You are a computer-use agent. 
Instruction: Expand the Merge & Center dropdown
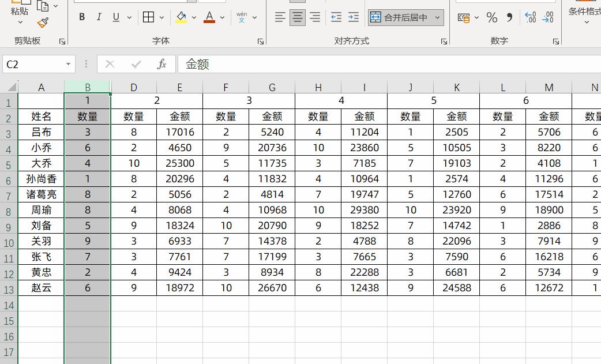[x=437, y=17]
